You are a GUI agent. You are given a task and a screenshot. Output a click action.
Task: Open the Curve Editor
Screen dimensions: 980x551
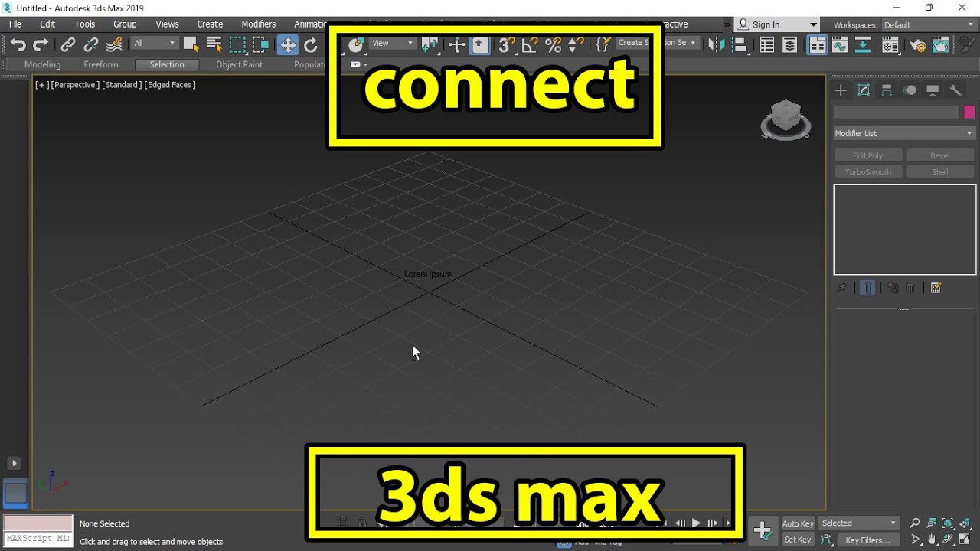[x=840, y=44]
